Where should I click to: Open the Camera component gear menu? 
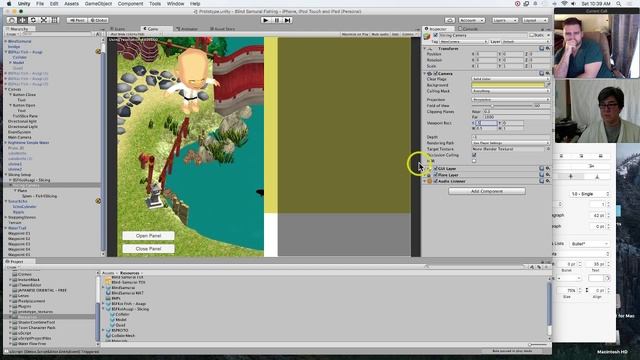tap(548, 73)
